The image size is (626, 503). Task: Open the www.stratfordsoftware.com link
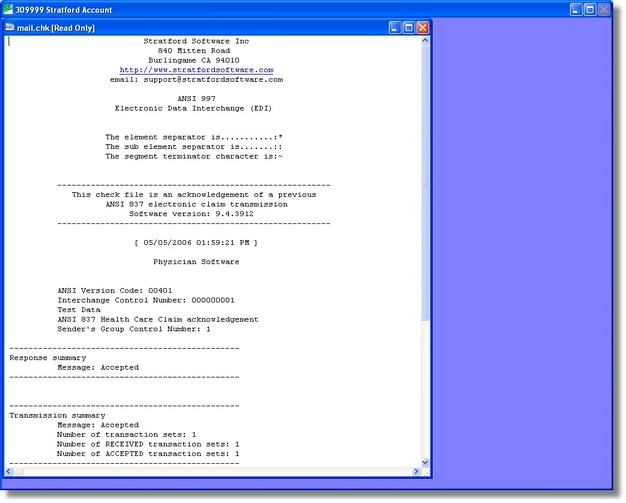(x=196, y=70)
